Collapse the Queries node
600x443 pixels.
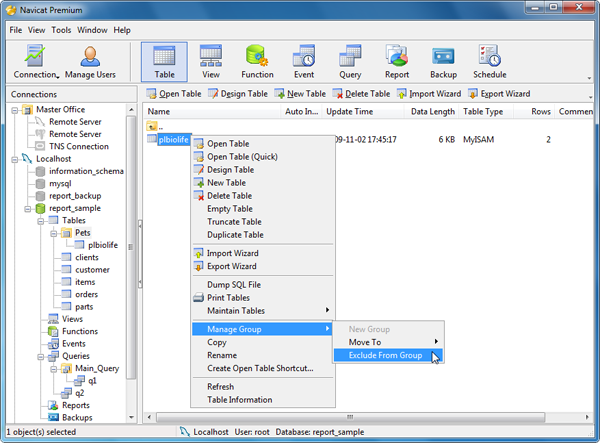click(x=41, y=357)
